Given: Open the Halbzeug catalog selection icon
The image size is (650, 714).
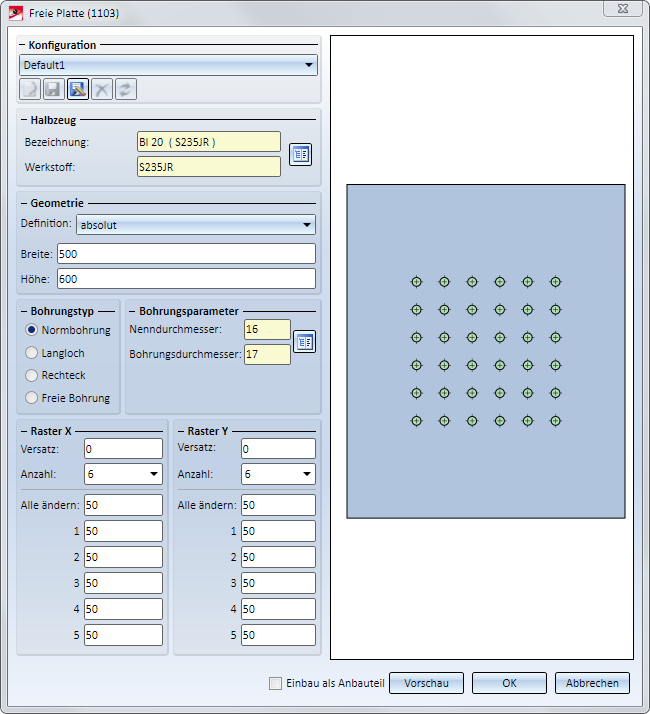Looking at the screenshot, I should click(x=301, y=154).
